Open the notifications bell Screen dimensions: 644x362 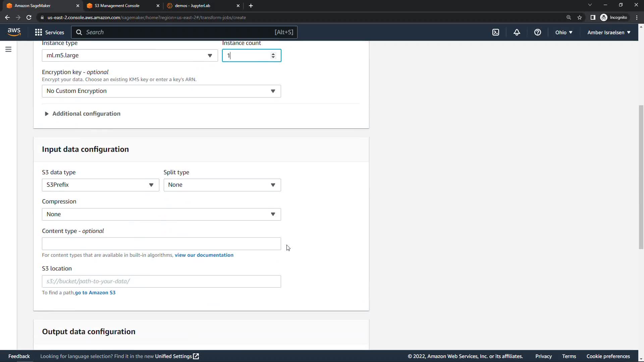click(517, 32)
